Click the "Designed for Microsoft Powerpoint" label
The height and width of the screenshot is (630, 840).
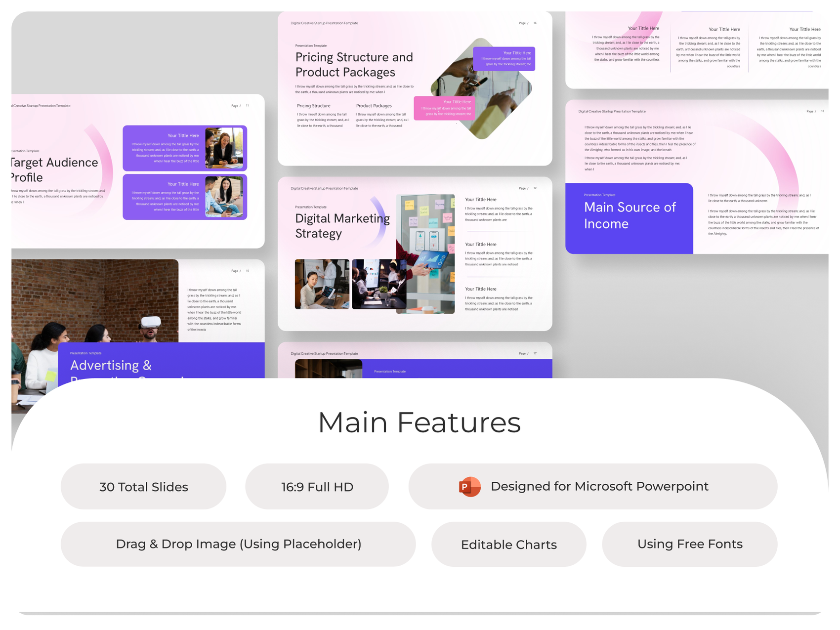[x=599, y=486]
